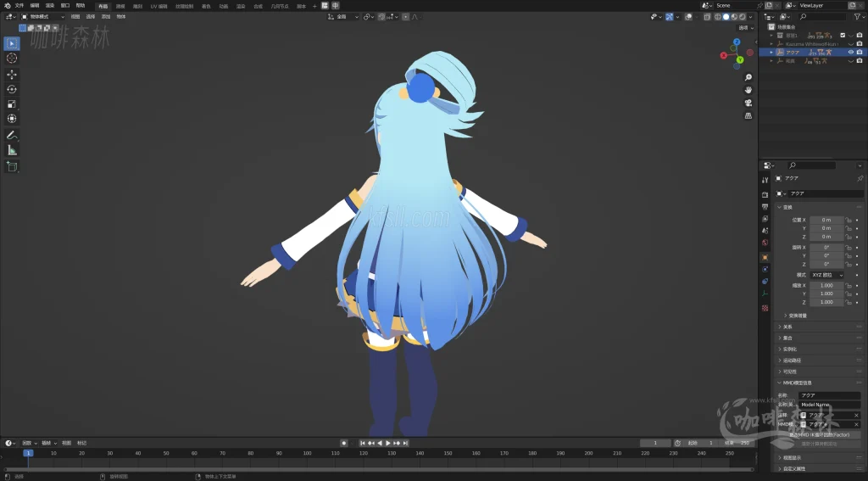Open the View Layer properties tab
This screenshot has width=868, height=481.
pos(765,218)
